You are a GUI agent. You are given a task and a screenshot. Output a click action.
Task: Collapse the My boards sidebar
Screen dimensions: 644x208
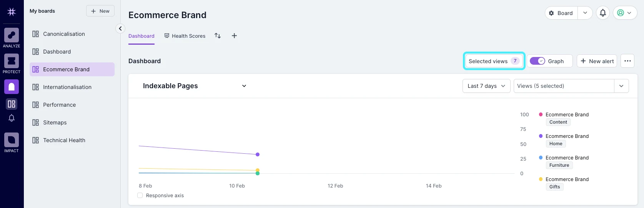tap(120, 29)
